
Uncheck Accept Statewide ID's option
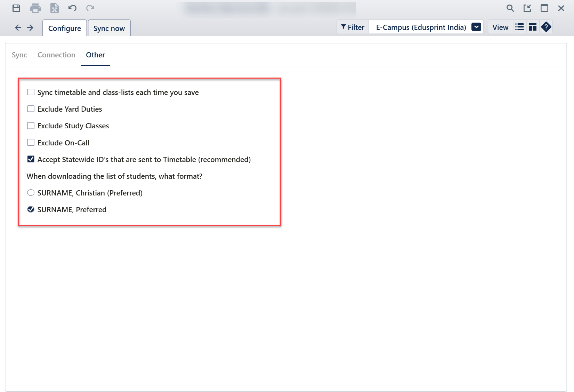tap(31, 159)
